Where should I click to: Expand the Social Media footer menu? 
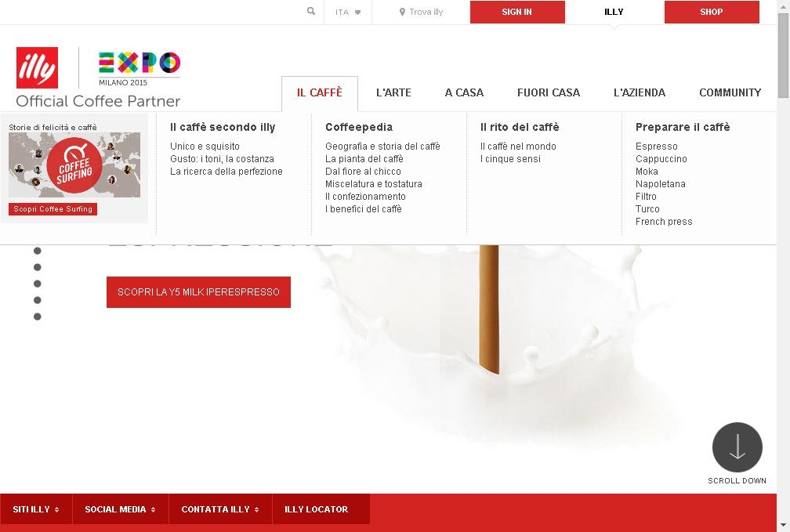pos(121,509)
